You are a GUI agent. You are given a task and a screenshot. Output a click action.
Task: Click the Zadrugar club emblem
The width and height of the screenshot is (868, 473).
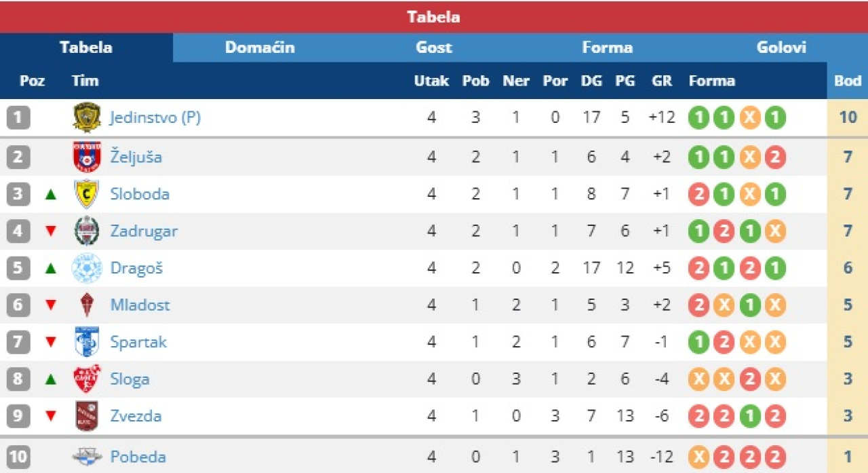tap(87, 231)
